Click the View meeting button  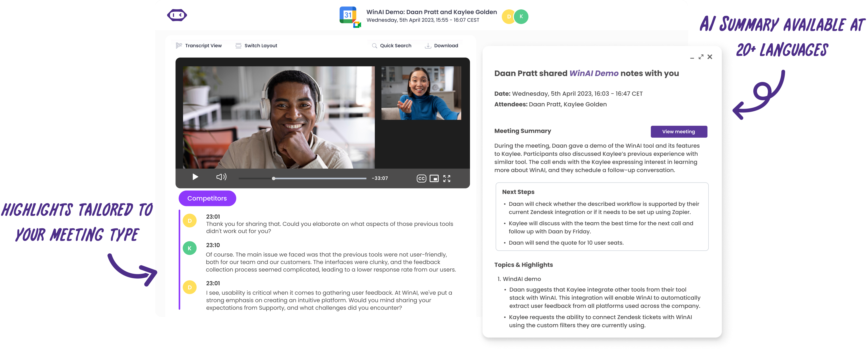tap(679, 131)
